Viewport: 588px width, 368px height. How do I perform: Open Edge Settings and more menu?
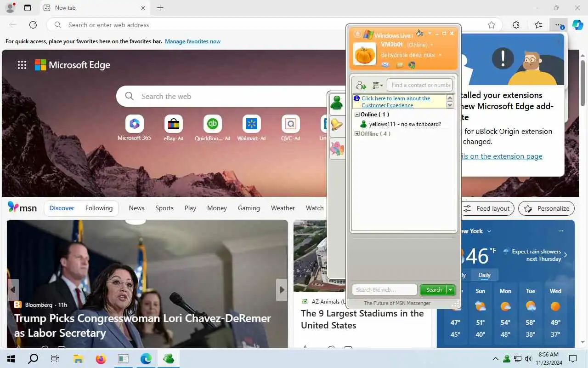click(558, 25)
